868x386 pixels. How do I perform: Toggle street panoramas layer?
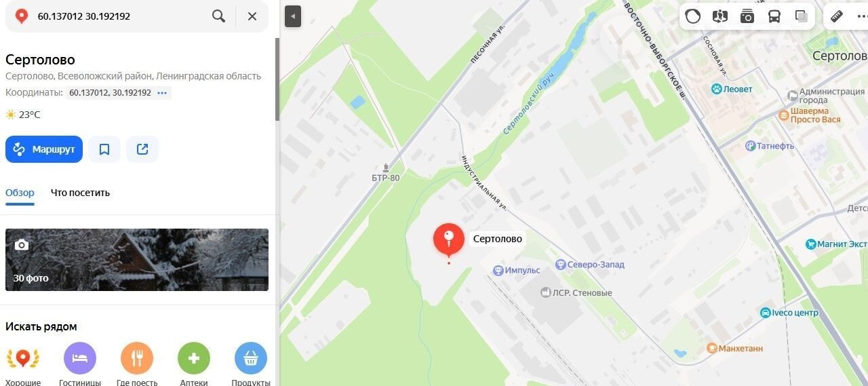[720, 16]
